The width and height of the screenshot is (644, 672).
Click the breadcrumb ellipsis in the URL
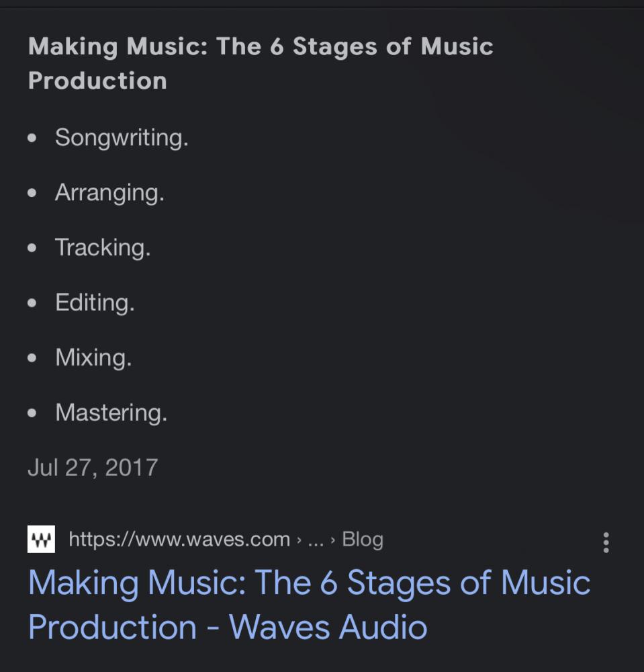(316, 540)
